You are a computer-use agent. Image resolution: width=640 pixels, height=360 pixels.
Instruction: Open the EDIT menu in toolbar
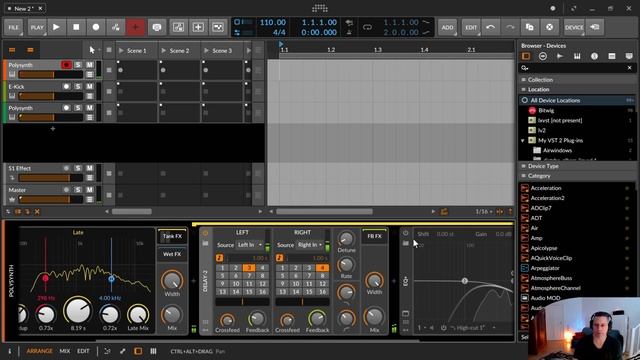point(471,27)
